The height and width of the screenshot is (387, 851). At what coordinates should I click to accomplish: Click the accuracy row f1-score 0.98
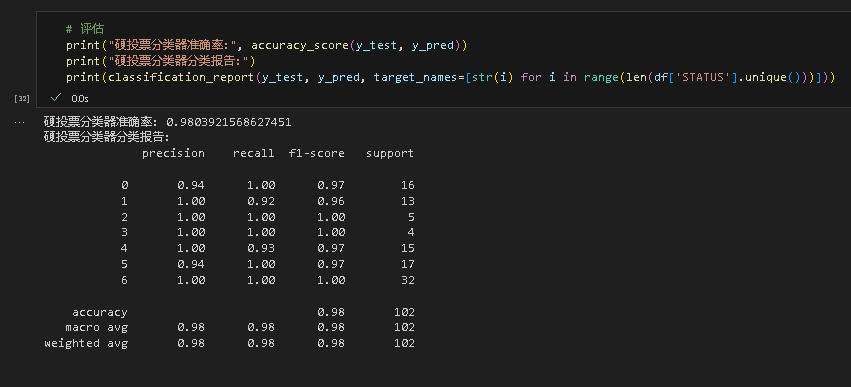coord(331,312)
